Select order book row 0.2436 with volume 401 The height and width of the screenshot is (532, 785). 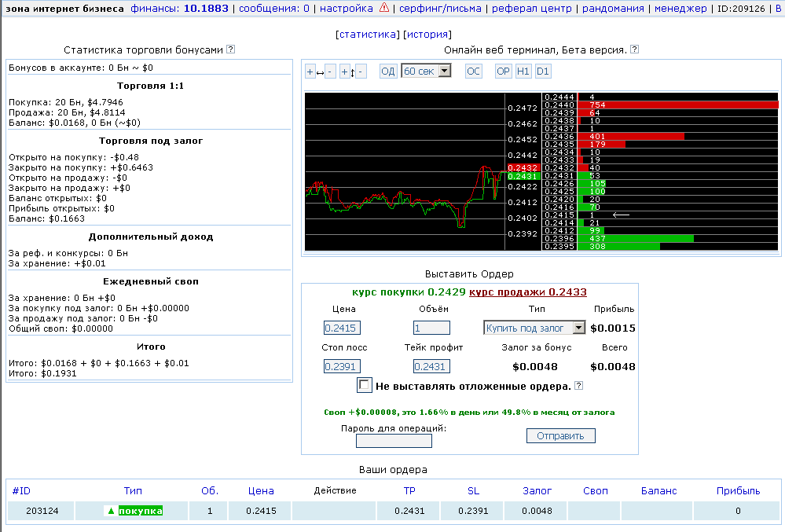click(x=660, y=136)
